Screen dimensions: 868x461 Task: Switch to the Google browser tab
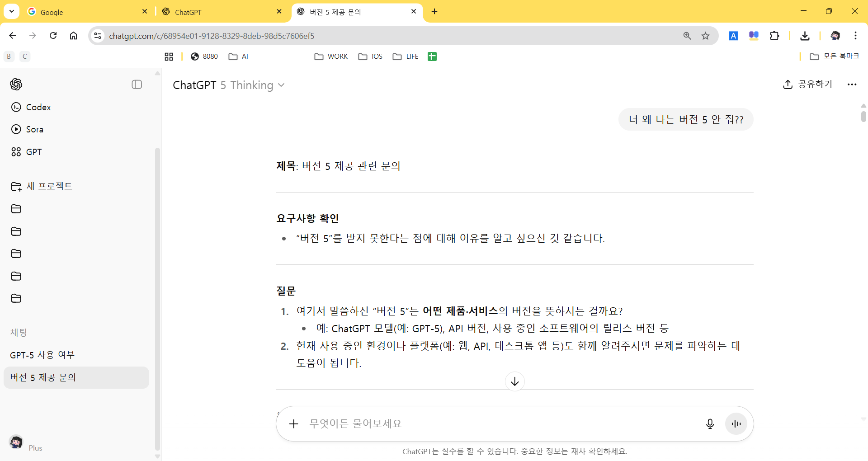[x=87, y=12]
